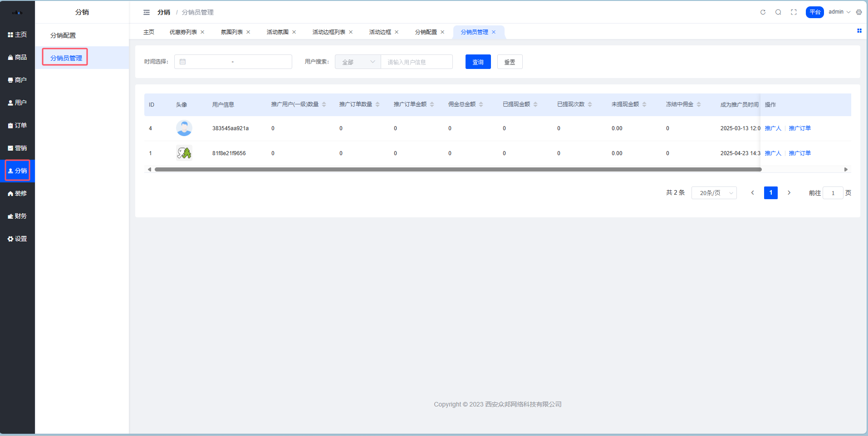Screen dimensions: 868x436
Task: Toggle fullscreen mode icon
Action: tap(794, 12)
